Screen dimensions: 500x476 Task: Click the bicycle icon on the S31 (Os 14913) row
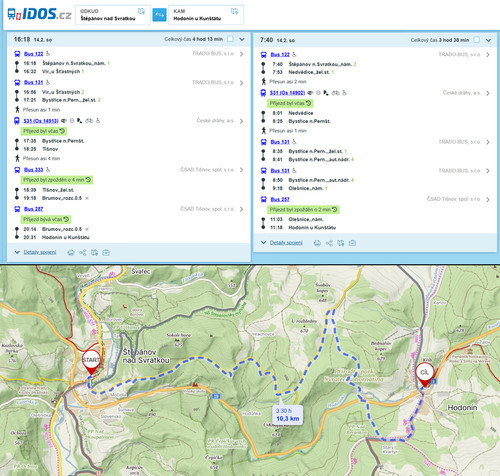(89, 121)
